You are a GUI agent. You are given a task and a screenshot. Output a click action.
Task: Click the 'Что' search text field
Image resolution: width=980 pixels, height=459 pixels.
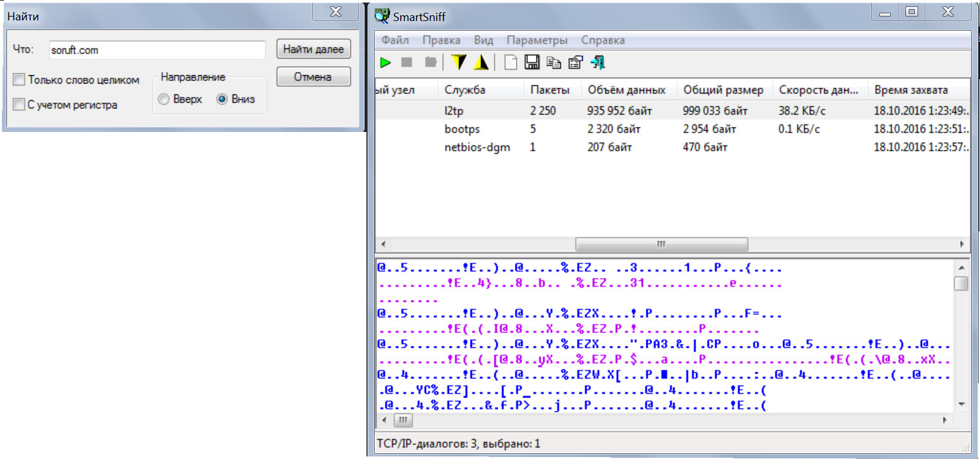click(157, 50)
